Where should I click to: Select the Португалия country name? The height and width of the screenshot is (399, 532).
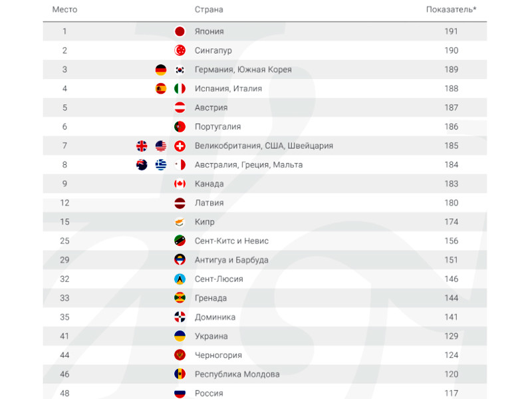[x=217, y=126]
